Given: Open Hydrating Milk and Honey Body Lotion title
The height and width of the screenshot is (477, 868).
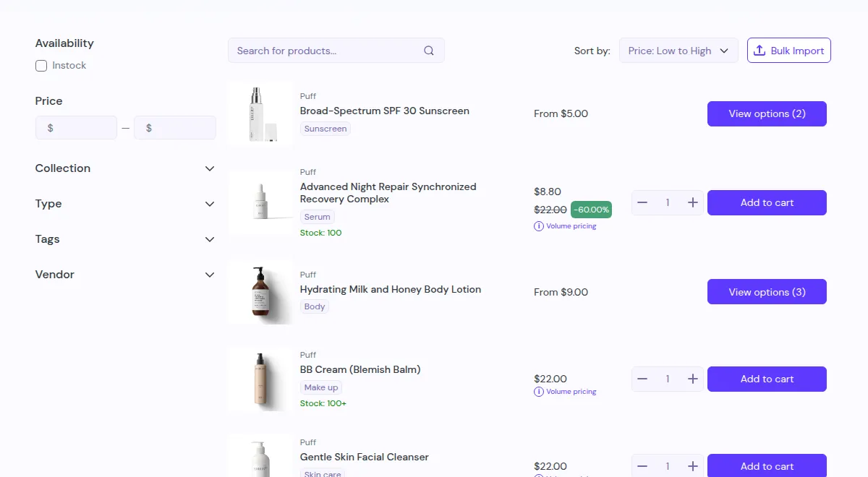Looking at the screenshot, I should [x=391, y=289].
